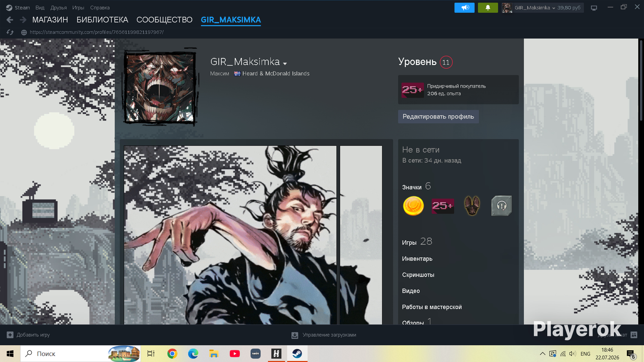Open Работы в мастерской link

(432, 307)
